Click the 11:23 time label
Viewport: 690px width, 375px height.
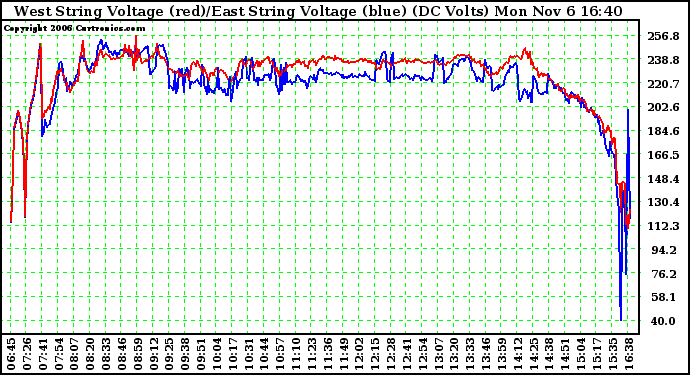click(312, 353)
